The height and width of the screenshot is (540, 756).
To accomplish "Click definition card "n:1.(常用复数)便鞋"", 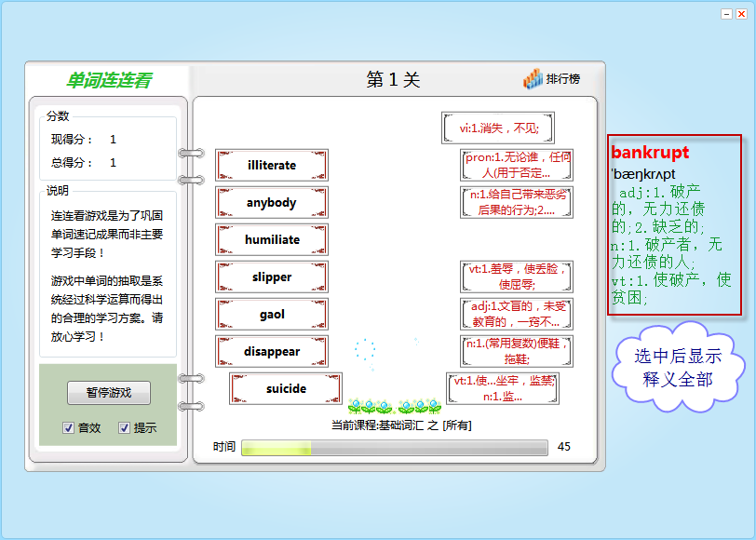I will coord(517,352).
